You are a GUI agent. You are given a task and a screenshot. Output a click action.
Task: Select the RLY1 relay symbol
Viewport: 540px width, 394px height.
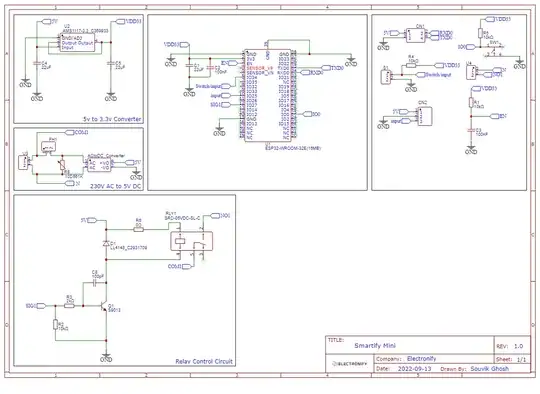(191, 241)
